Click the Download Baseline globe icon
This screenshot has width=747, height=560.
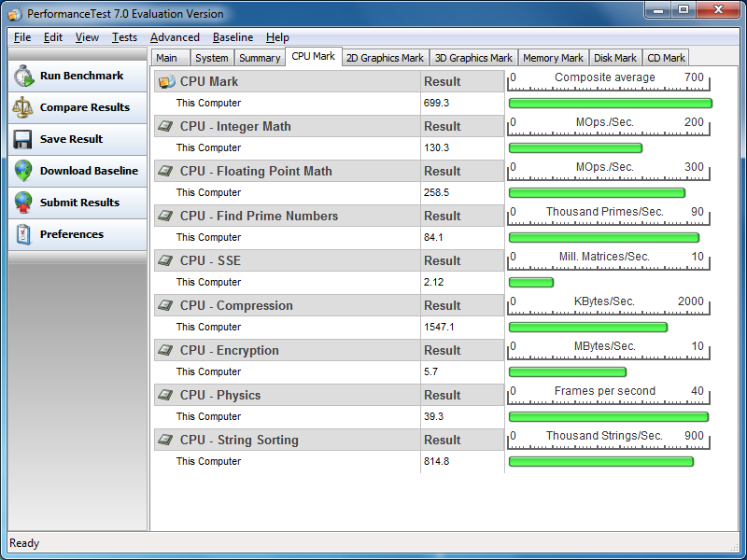pyautogui.click(x=22, y=171)
